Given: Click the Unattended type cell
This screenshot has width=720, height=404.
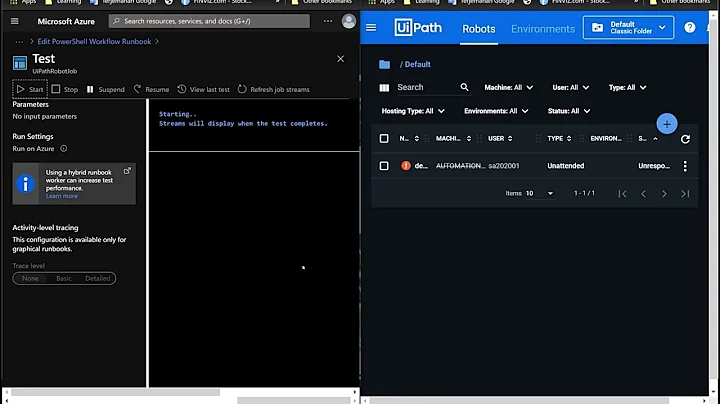Looking at the screenshot, I should click(x=565, y=166).
